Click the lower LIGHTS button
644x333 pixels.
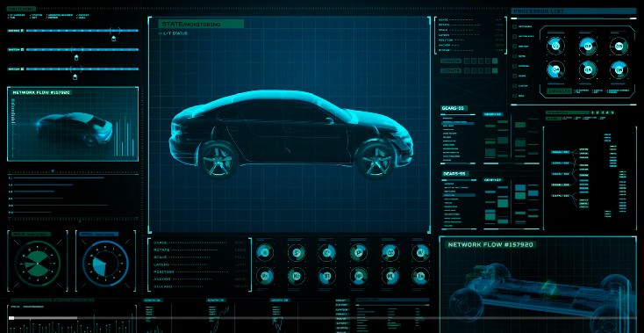point(451,70)
